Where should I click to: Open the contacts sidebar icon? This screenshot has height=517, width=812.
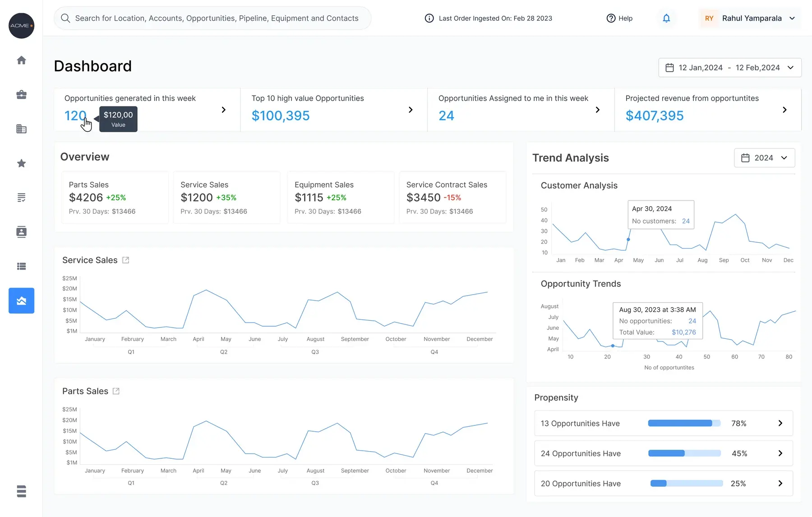point(21,232)
